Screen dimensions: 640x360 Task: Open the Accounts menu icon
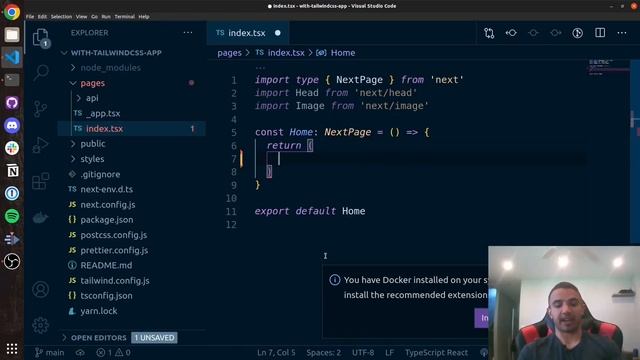click(40, 289)
